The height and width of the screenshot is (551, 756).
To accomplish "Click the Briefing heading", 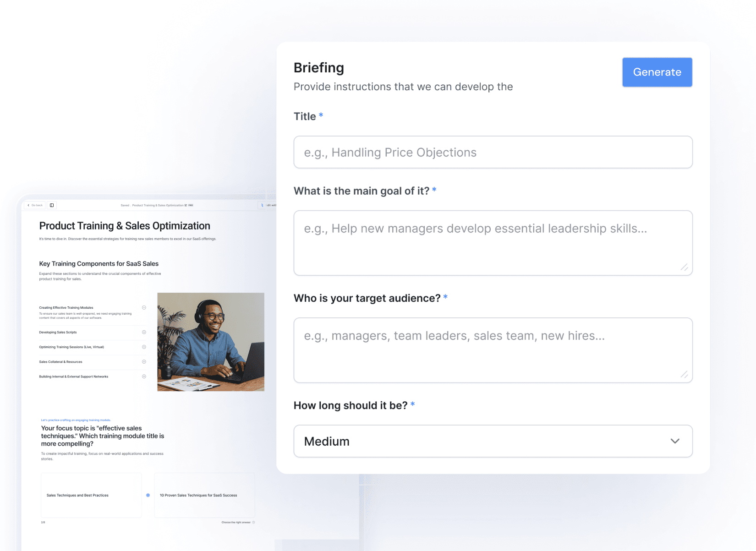I will tap(319, 68).
